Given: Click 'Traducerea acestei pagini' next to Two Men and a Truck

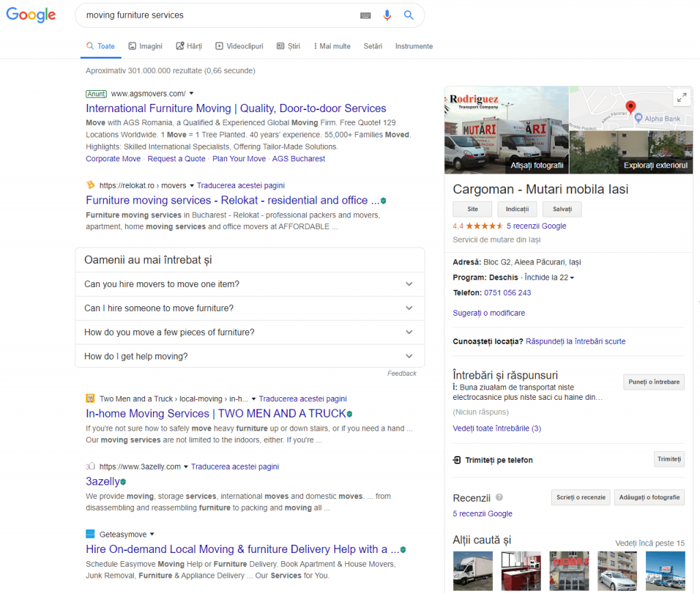Looking at the screenshot, I should pyautogui.click(x=303, y=399).
